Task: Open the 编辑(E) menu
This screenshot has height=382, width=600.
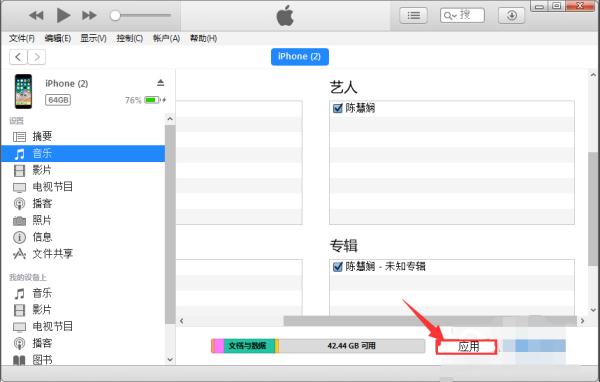Action: (x=58, y=38)
